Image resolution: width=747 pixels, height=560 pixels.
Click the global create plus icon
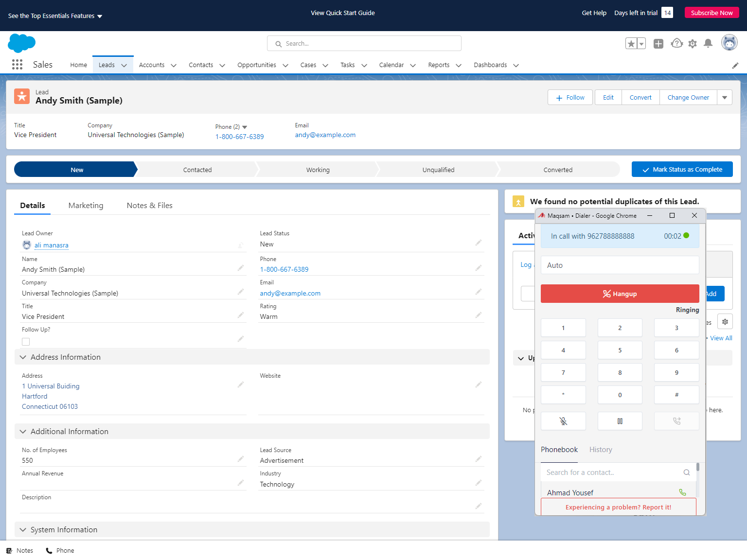pyautogui.click(x=658, y=44)
